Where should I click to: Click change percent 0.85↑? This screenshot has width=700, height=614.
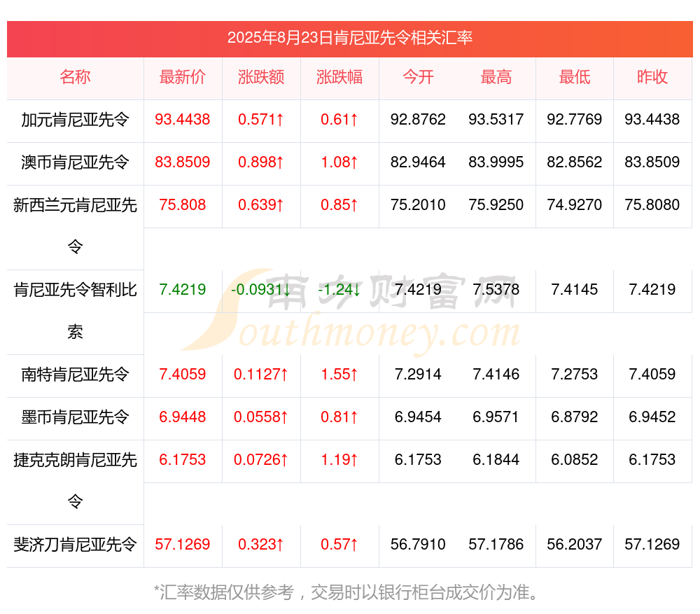(339, 204)
